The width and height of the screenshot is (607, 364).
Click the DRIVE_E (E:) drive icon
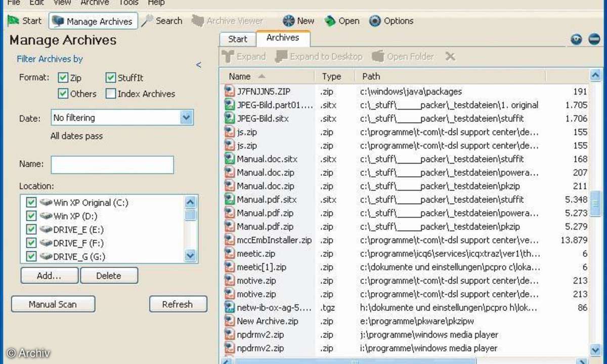click(x=46, y=230)
